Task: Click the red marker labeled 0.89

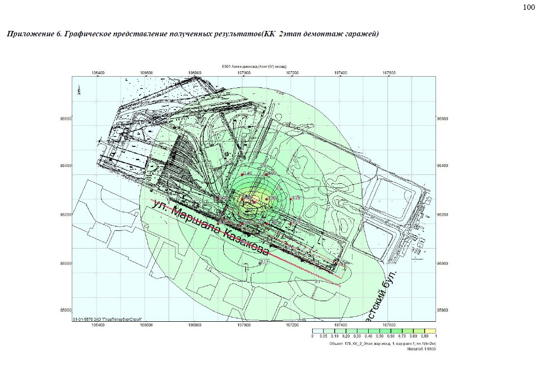Action: (267, 199)
